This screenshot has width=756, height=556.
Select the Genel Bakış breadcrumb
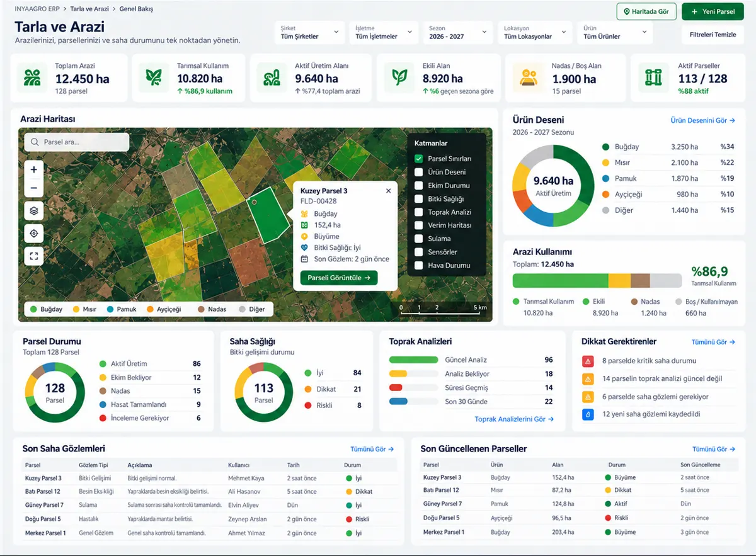point(136,9)
